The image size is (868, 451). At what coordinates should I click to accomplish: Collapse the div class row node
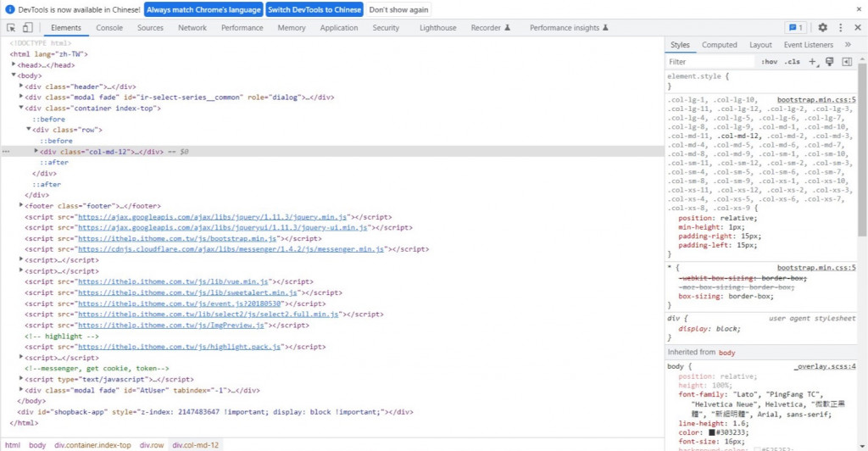click(29, 130)
